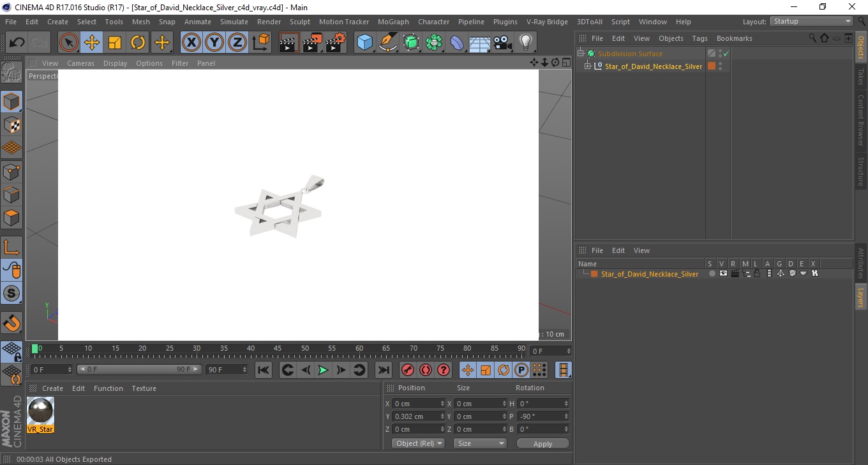This screenshot has height=465, width=868.
Task: Select the Live Selection tool
Action: [x=69, y=43]
